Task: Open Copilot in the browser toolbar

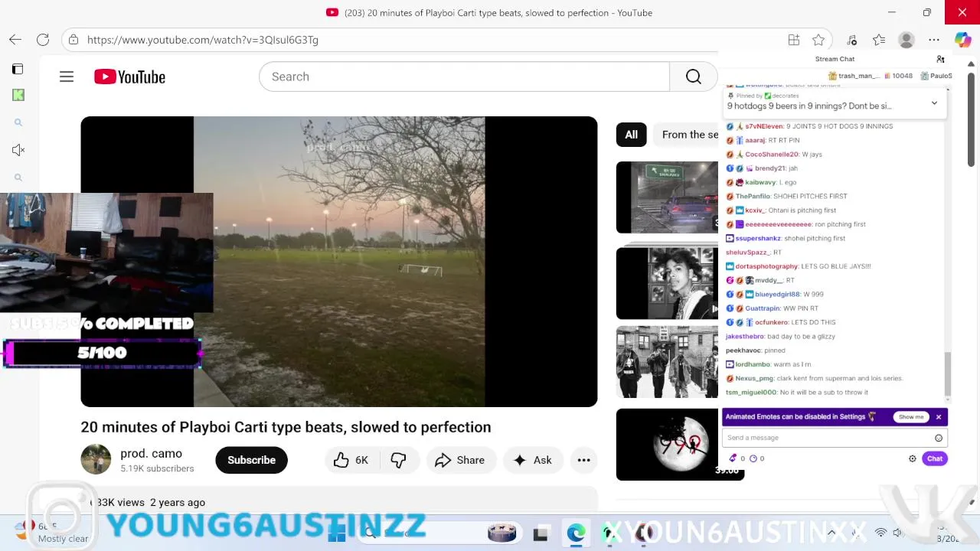Action: point(962,40)
